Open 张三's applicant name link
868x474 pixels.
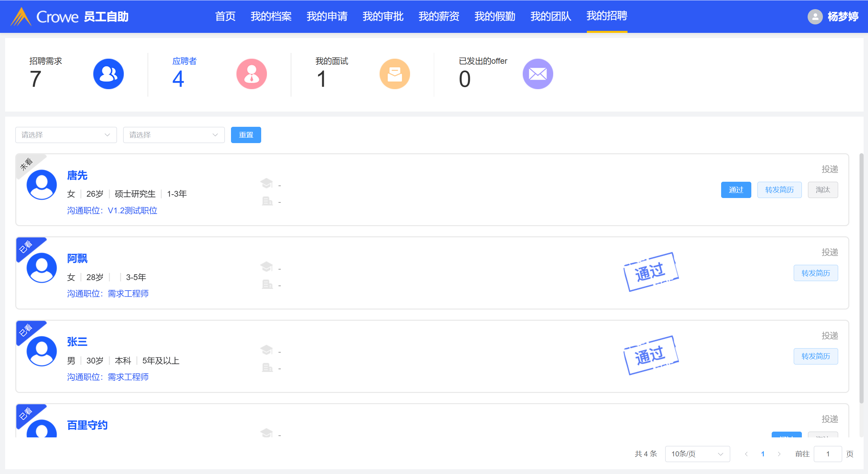77,341
